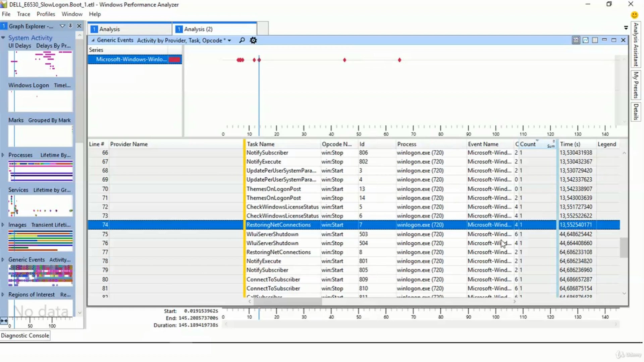Expand the Generic Events group in Graph Explorer

(x=3, y=259)
